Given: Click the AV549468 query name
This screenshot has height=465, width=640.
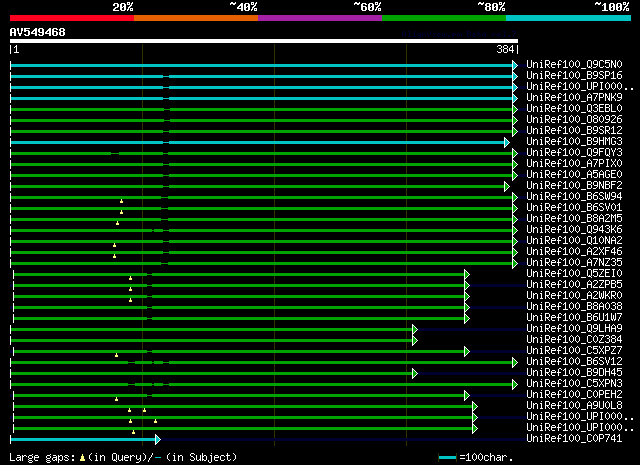Looking at the screenshot, I should click(38, 32).
